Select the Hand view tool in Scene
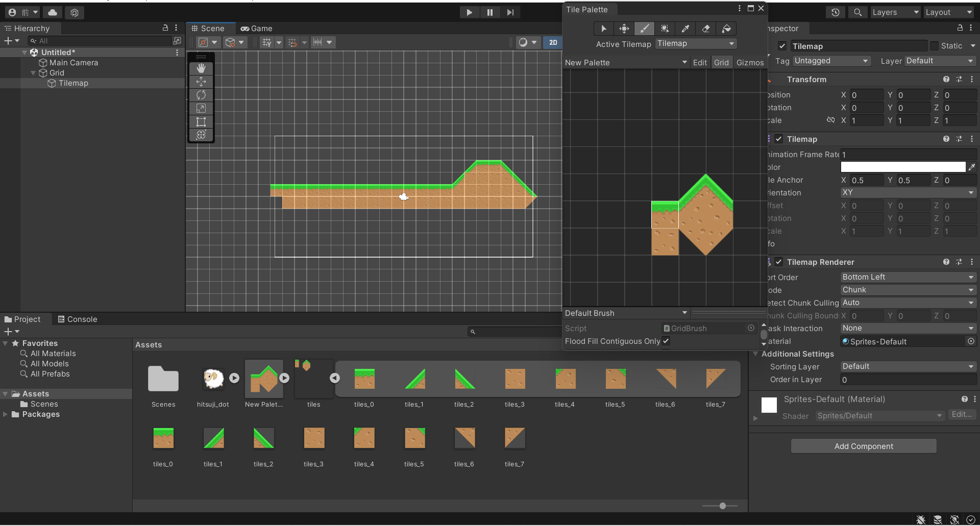 201,68
